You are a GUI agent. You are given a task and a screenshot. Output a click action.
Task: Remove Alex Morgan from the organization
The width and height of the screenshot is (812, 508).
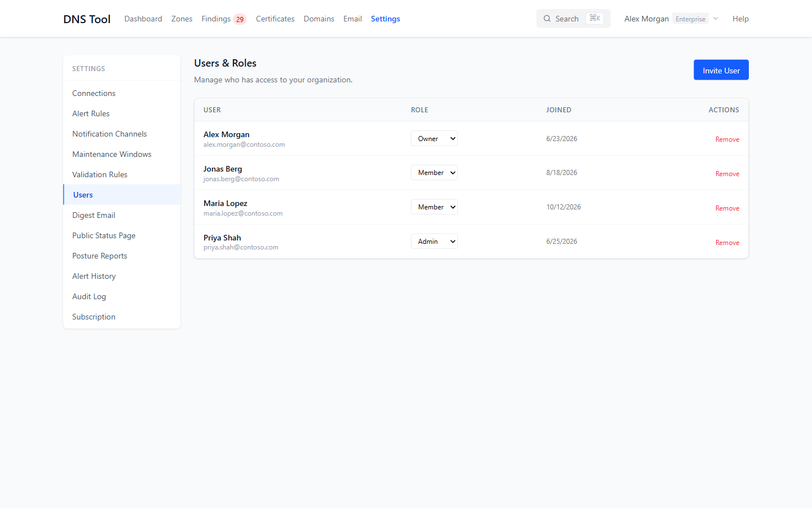[727, 139]
